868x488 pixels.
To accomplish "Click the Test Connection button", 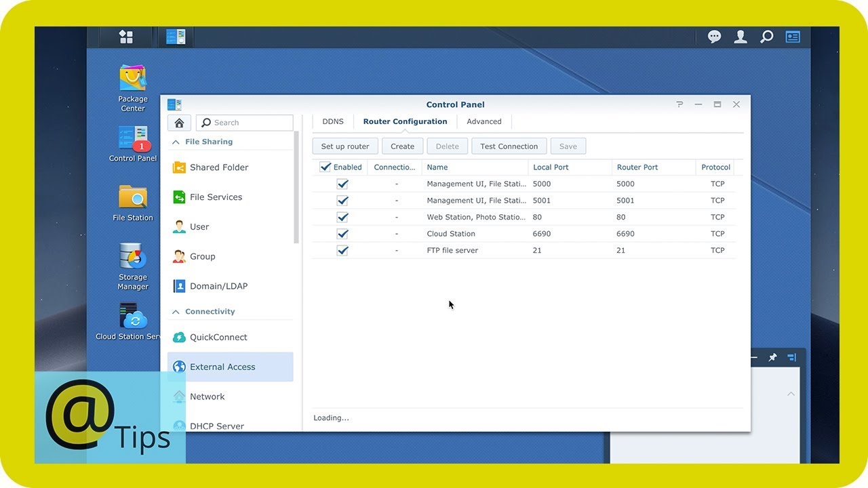I will [509, 146].
